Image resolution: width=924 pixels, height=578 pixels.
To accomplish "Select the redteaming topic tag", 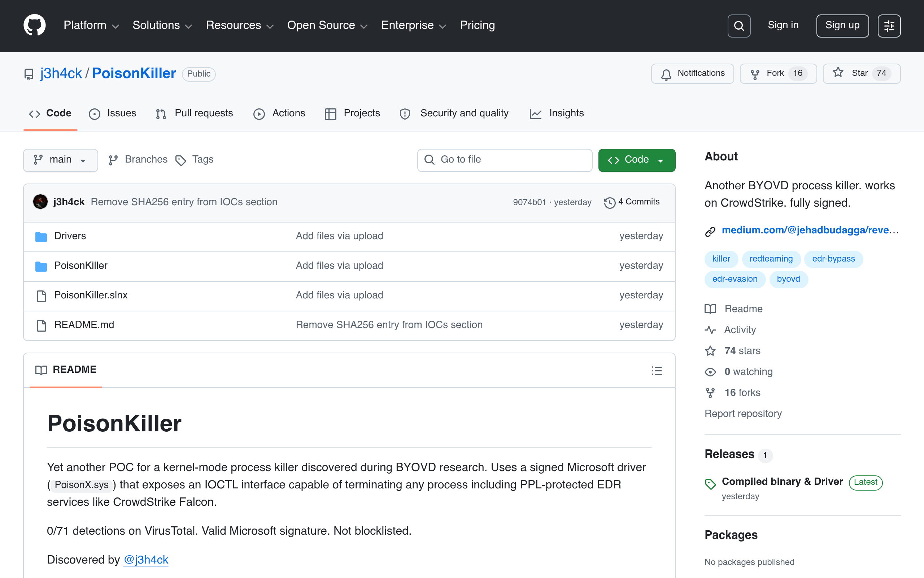I will coord(771,259).
